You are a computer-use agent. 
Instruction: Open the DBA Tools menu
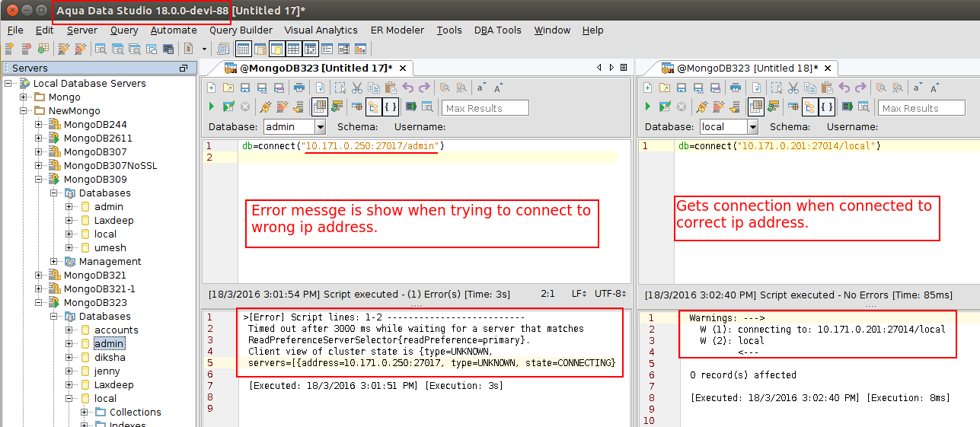pos(497,30)
